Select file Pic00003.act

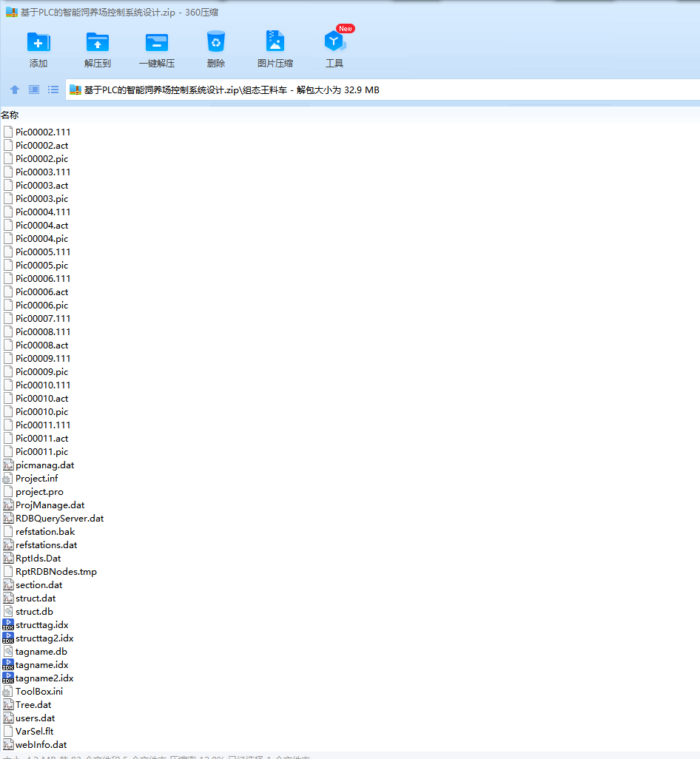[36, 186]
